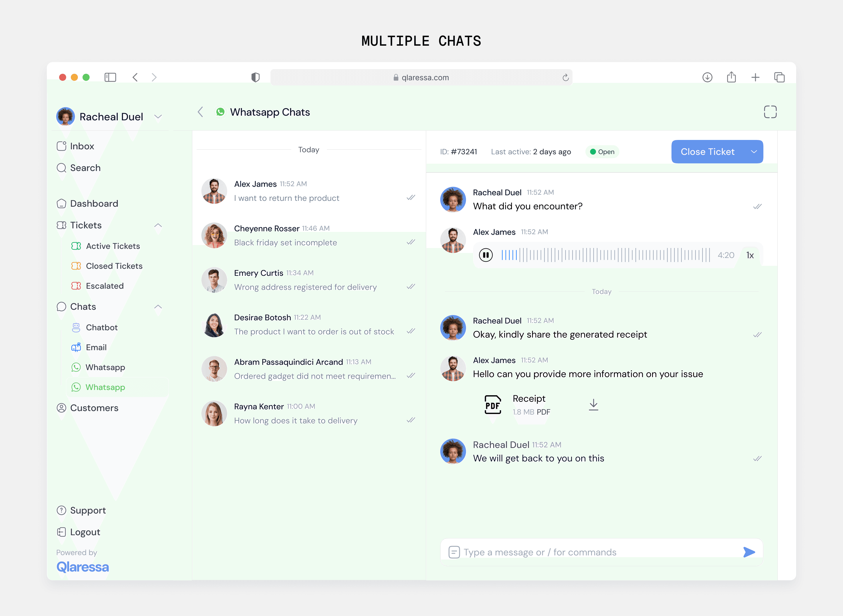Viewport: 843px width, 616px height.
Task: Open browser downloads icon
Action: coord(707,77)
